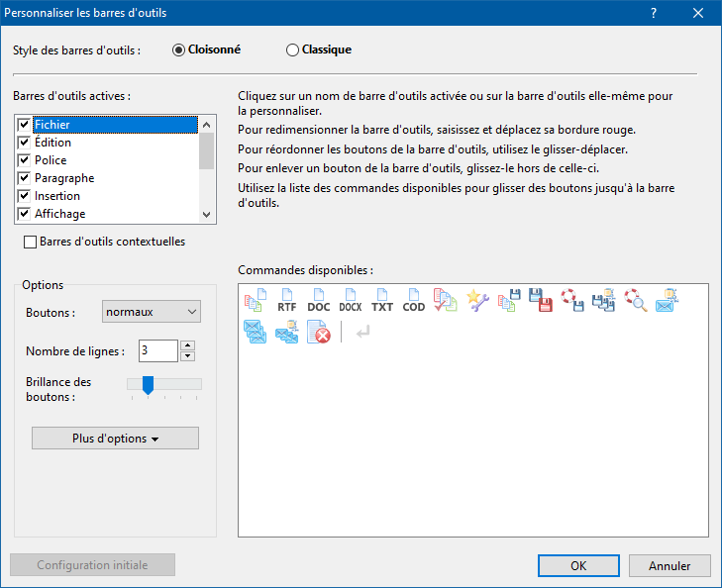Click the star and wrench icon
The image size is (722, 588).
coord(477,301)
